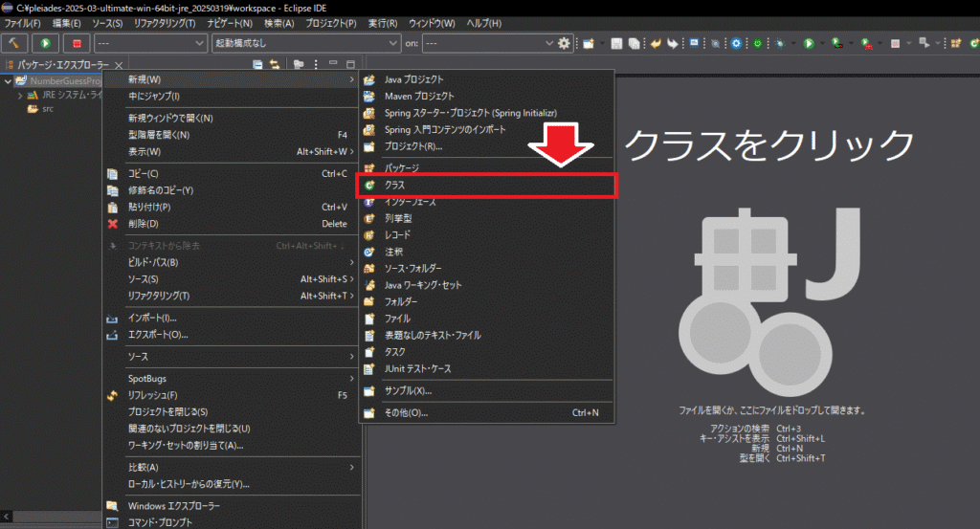Click the green run launch button

tap(46, 43)
